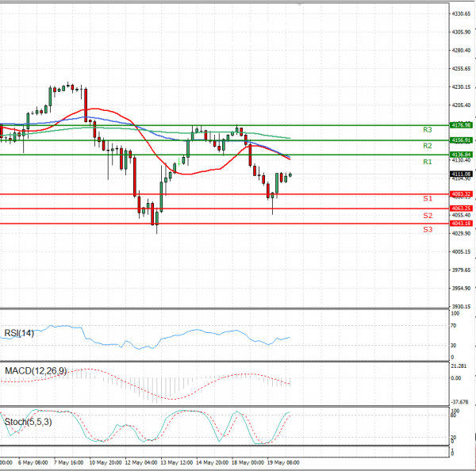Click the 4255.65 price axis value
Viewport: 476px width, 471px height.
(x=461, y=69)
